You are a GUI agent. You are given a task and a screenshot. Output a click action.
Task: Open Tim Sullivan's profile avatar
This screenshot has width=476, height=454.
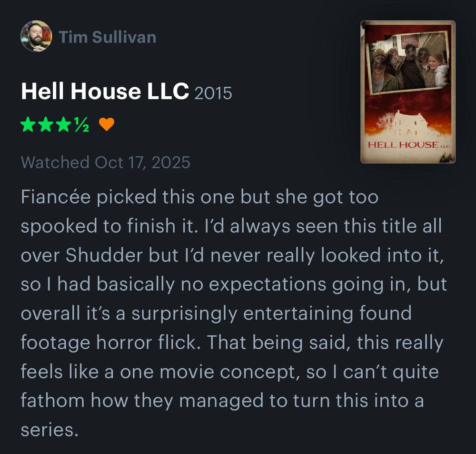[x=36, y=36]
